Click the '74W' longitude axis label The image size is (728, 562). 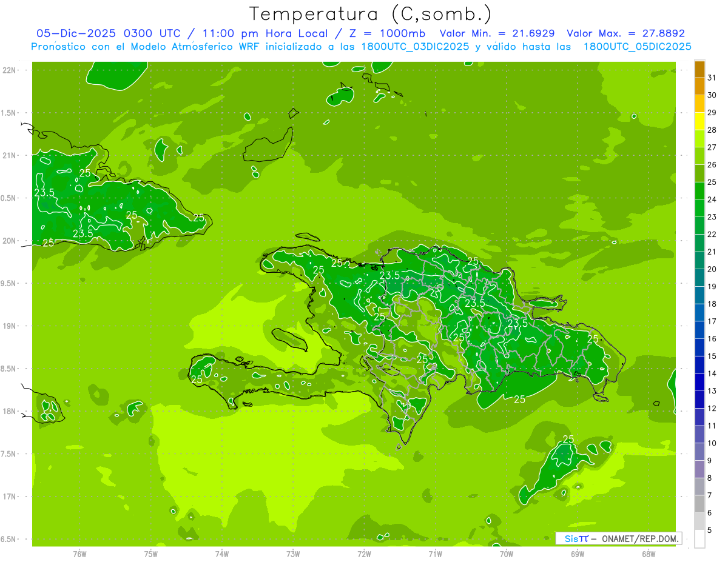coord(222,554)
